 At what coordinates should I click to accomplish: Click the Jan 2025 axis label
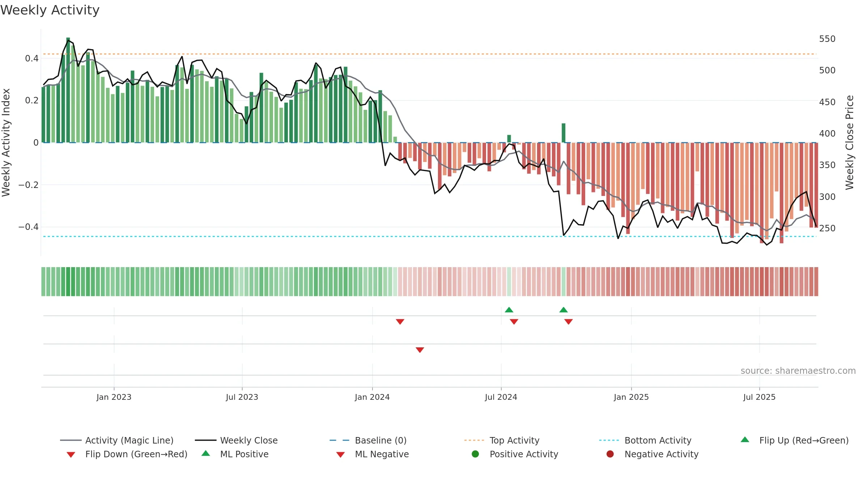point(631,397)
